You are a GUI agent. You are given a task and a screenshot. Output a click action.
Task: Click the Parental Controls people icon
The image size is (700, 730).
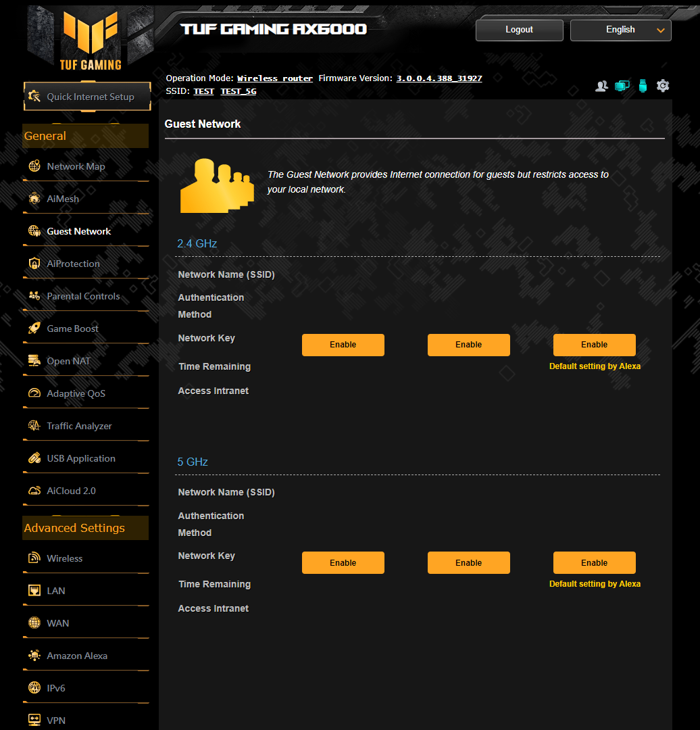[x=34, y=296]
